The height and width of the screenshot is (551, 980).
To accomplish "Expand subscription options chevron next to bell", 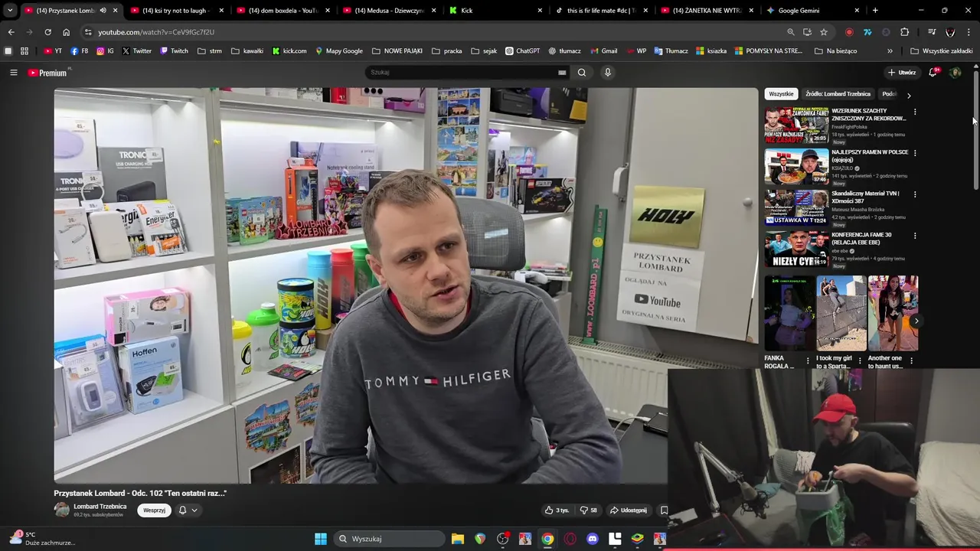I will (194, 510).
